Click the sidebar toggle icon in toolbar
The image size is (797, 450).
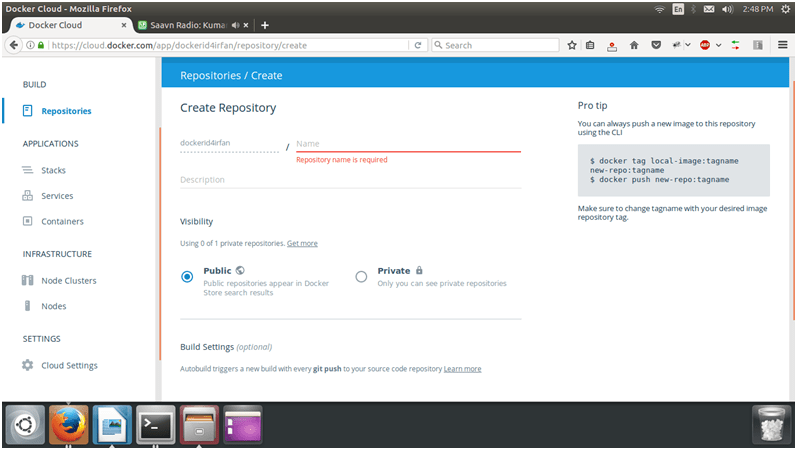click(758, 45)
